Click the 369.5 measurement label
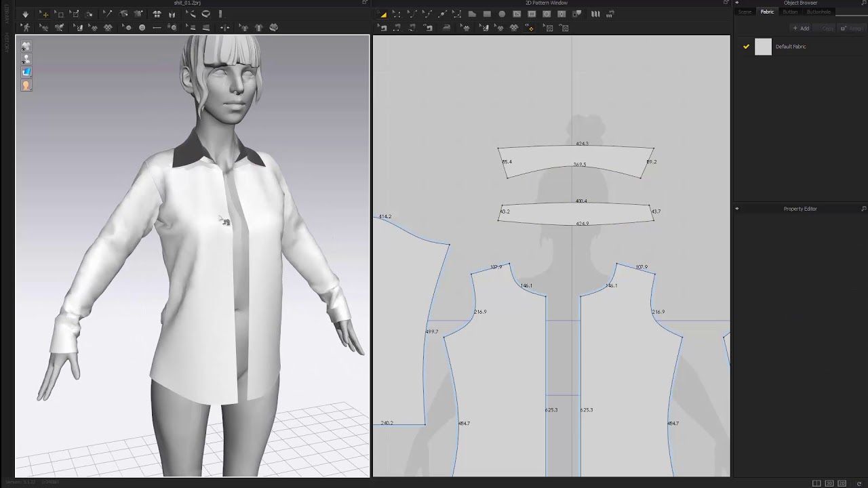This screenshot has height=488, width=868. [x=579, y=165]
